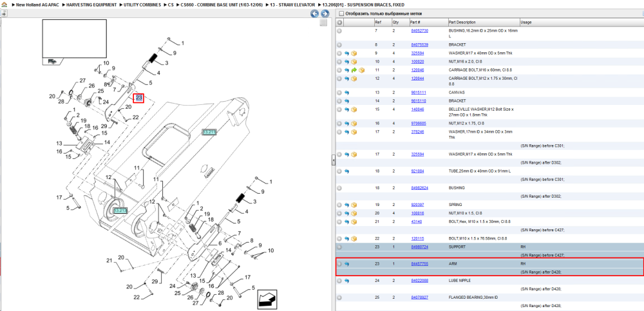Navigate to next illustration with right arrow
Image resolution: width=644 pixels, height=311 pixels.
(325, 14)
